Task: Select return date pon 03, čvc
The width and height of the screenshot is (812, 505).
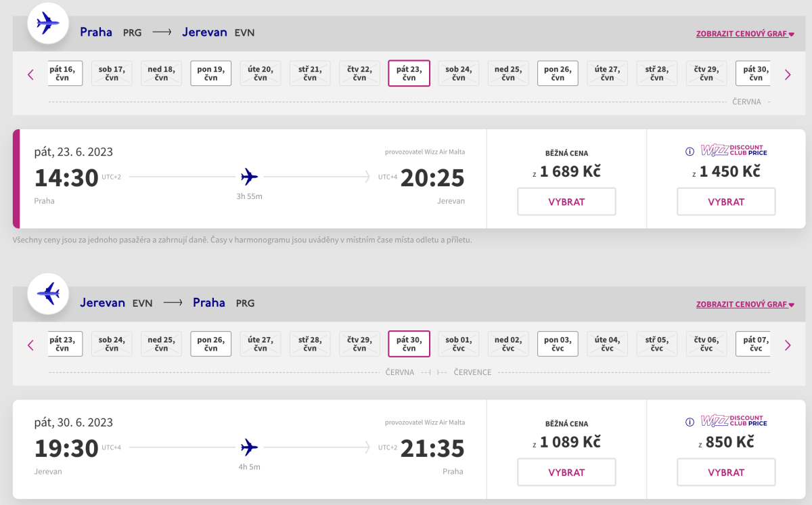Action: pyautogui.click(x=558, y=344)
